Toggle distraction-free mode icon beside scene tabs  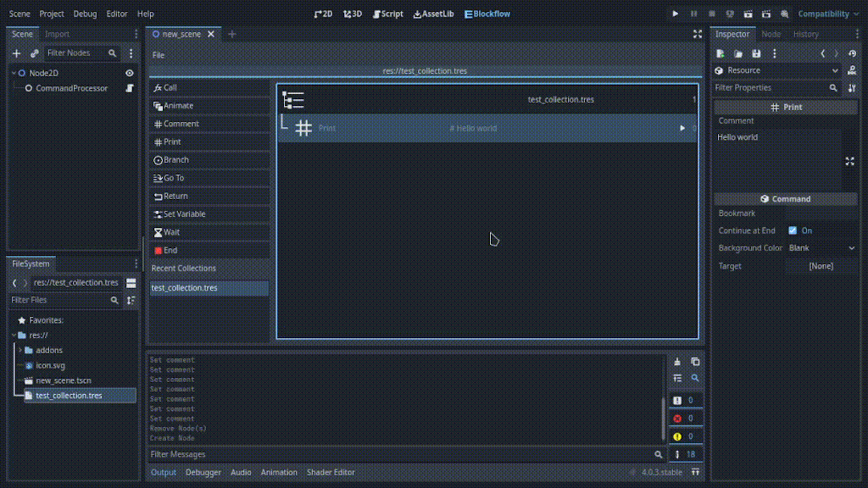697,34
